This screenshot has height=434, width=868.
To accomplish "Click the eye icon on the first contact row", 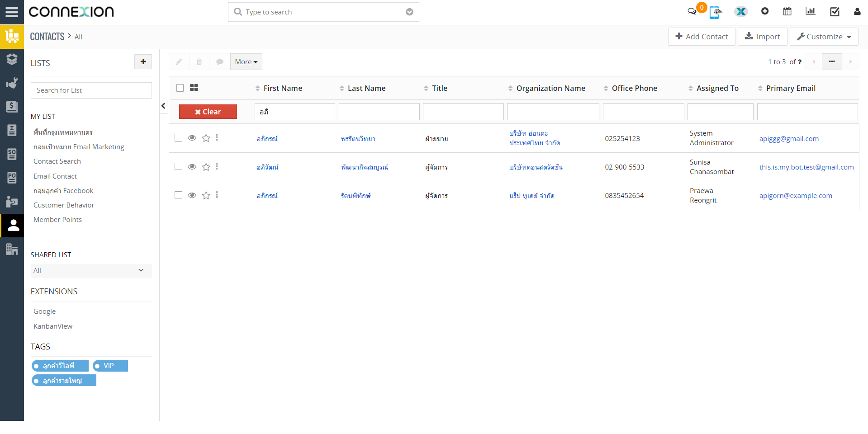I will pyautogui.click(x=192, y=138).
